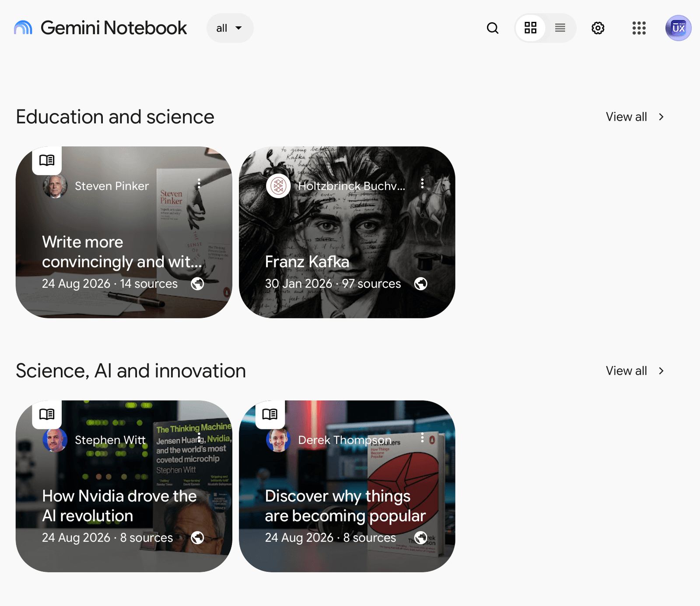Open more options on Franz Kafka card

point(422,184)
